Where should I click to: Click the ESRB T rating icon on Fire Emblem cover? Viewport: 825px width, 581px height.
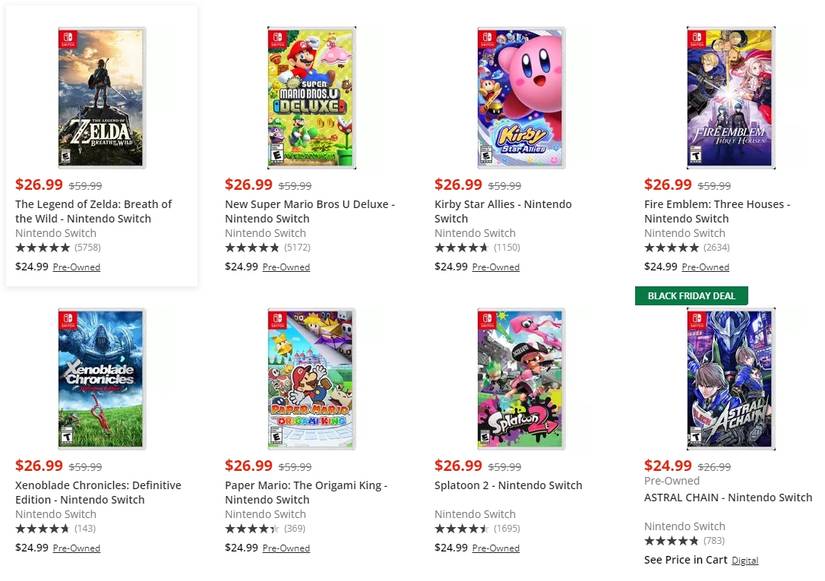tap(695, 156)
